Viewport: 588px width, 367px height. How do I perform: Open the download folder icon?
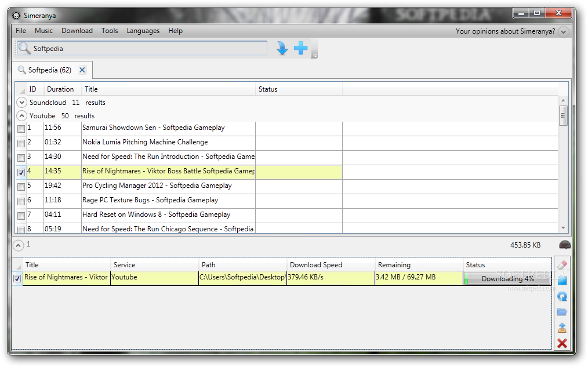(x=562, y=312)
